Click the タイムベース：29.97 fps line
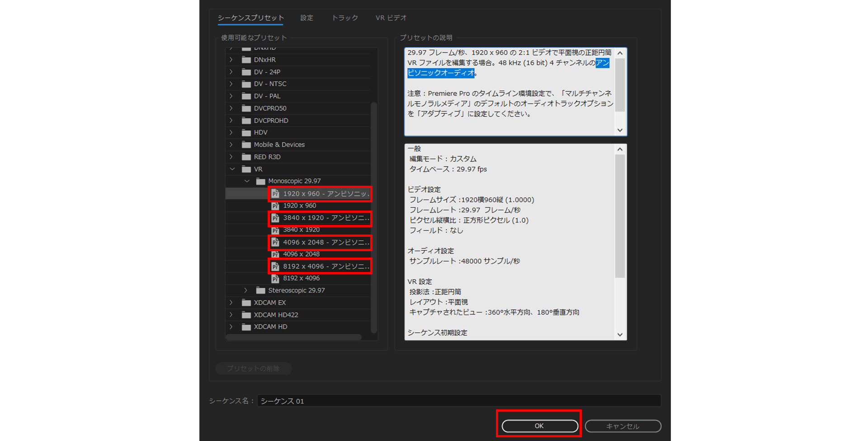Image resolution: width=868 pixels, height=441 pixels. [x=448, y=169]
